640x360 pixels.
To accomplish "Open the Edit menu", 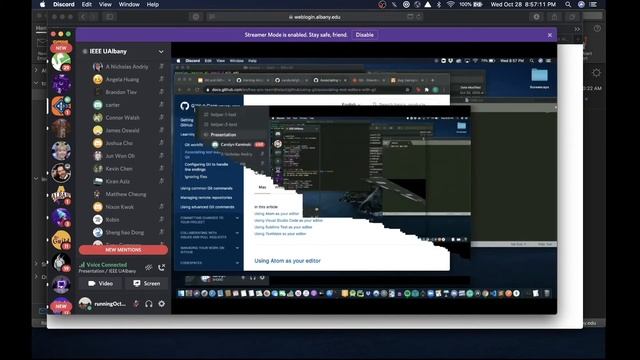I will [x=87, y=4].
